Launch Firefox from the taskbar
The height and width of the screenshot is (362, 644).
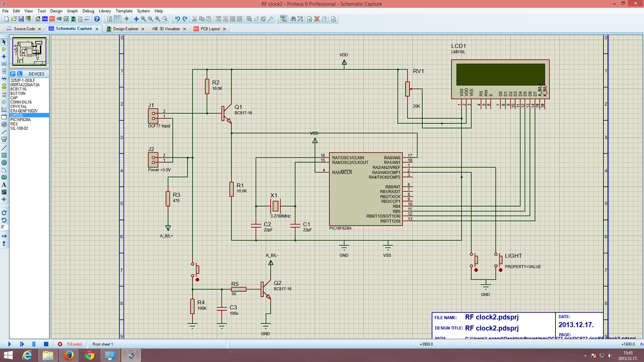[69, 355]
